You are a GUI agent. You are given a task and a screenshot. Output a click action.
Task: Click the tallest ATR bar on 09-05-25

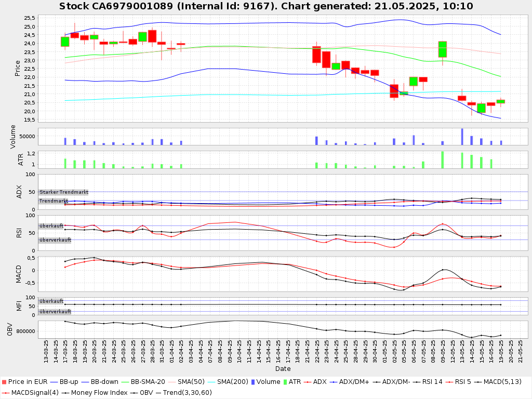pyautogui.click(x=443, y=160)
